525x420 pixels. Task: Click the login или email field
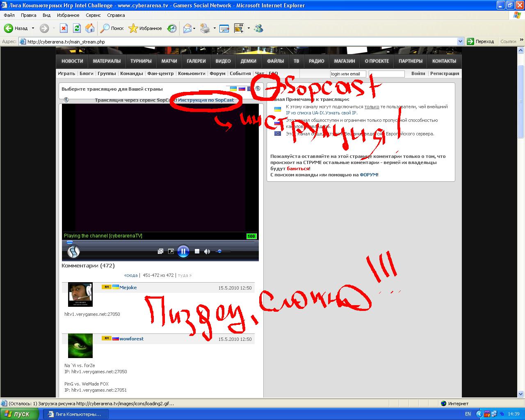(348, 74)
